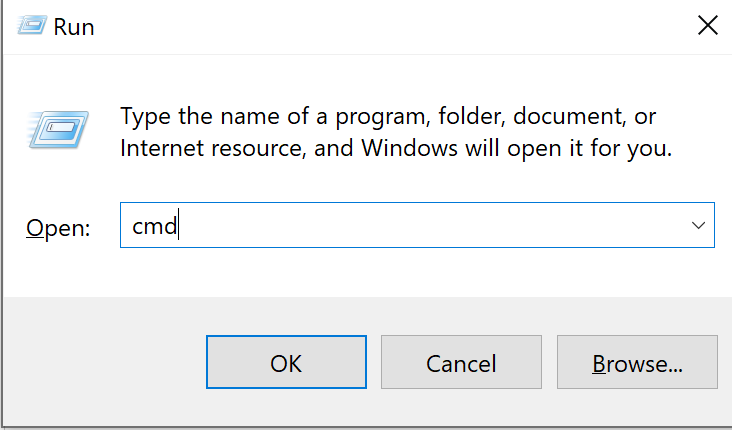Click the gray footer strip below Browse button
Viewport: 732px width, 430px height.
pyautogui.click(x=637, y=407)
